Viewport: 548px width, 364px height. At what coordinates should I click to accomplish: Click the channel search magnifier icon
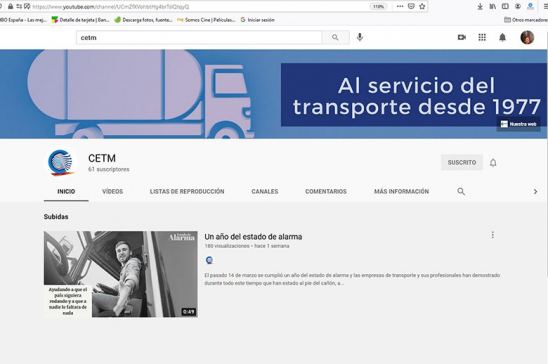(x=461, y=191)
